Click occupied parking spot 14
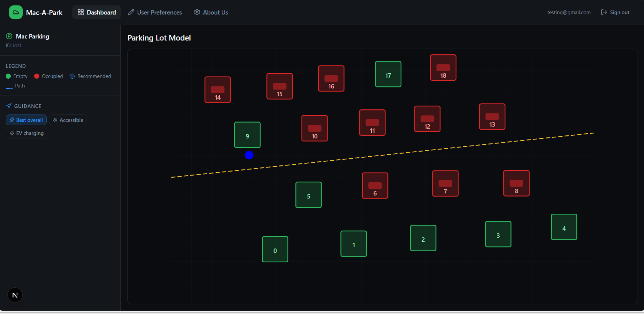The height and width of the screenshot is (314, 644). [218, 89]
